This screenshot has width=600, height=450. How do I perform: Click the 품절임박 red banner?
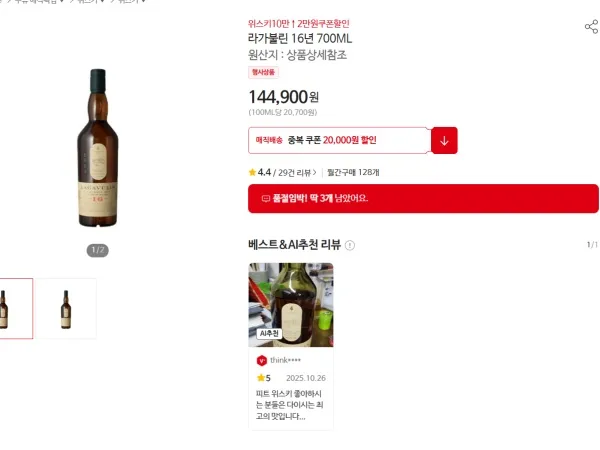(x=423, y=198)
